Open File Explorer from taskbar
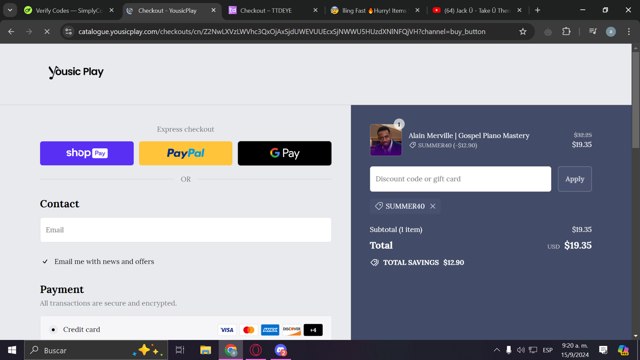 pyautogui.click(x=205, y=350)
